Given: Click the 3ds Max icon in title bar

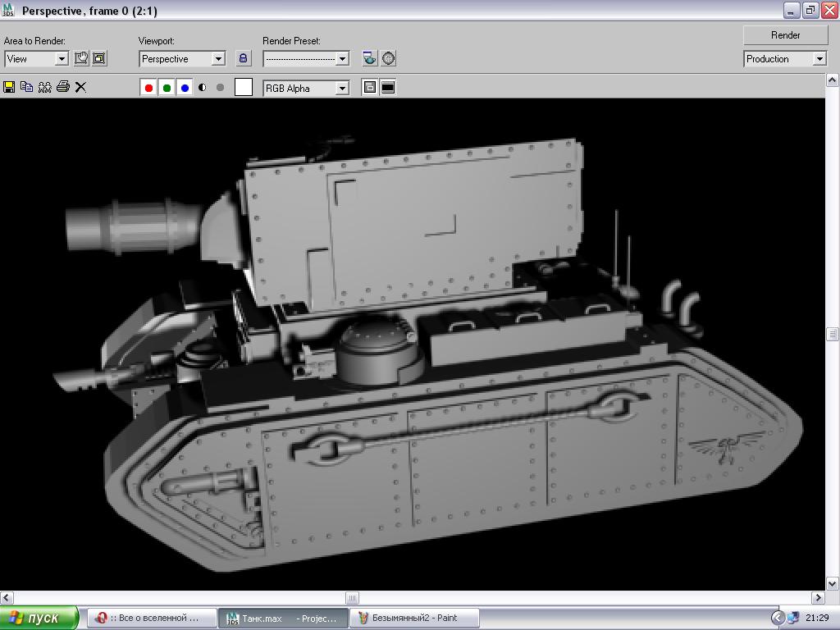Looking at the screenshot, I should pos(8,10).
